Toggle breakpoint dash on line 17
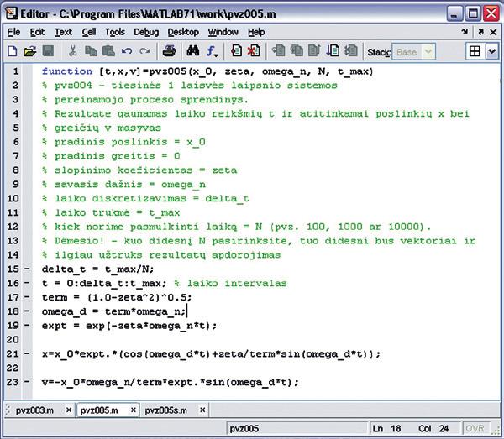The image size is (504, 439). [27, 297]
